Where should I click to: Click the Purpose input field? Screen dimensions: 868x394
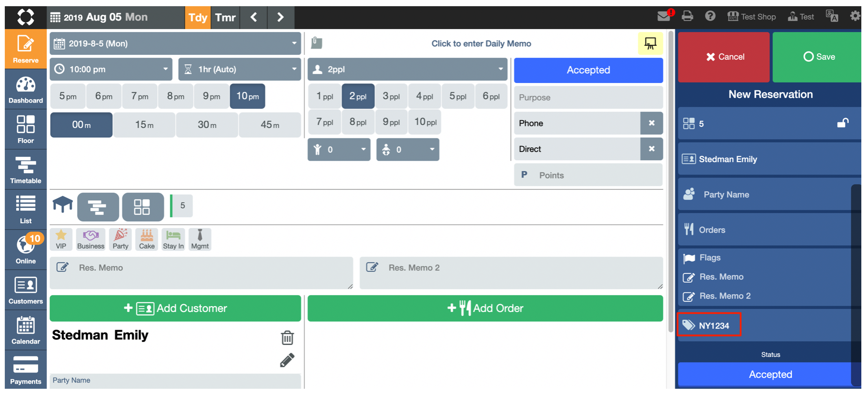588,97
